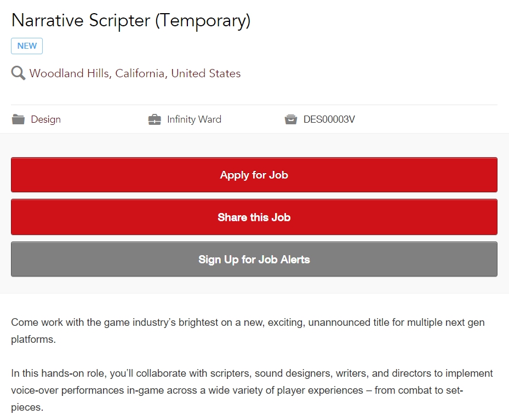Click the DES00003V job ID text
Screen dimensions: 509x420
329,119
